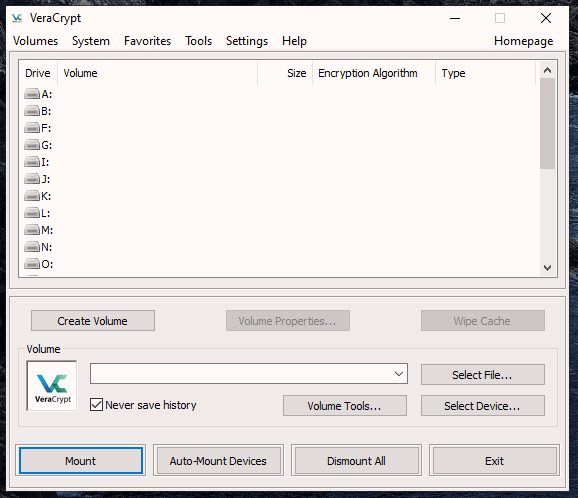
Task: Minimize the VeraCrypt window
Action: pyautogui.click(x=455, y=18)
